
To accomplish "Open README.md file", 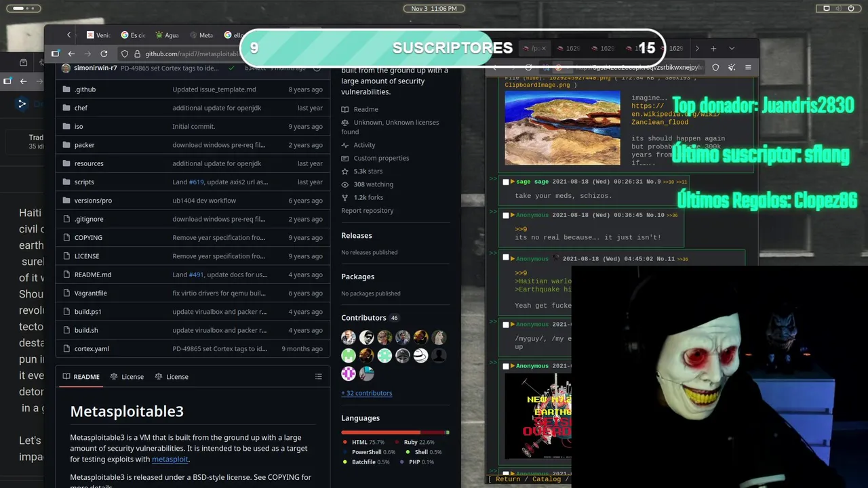I will click(93, 274).
